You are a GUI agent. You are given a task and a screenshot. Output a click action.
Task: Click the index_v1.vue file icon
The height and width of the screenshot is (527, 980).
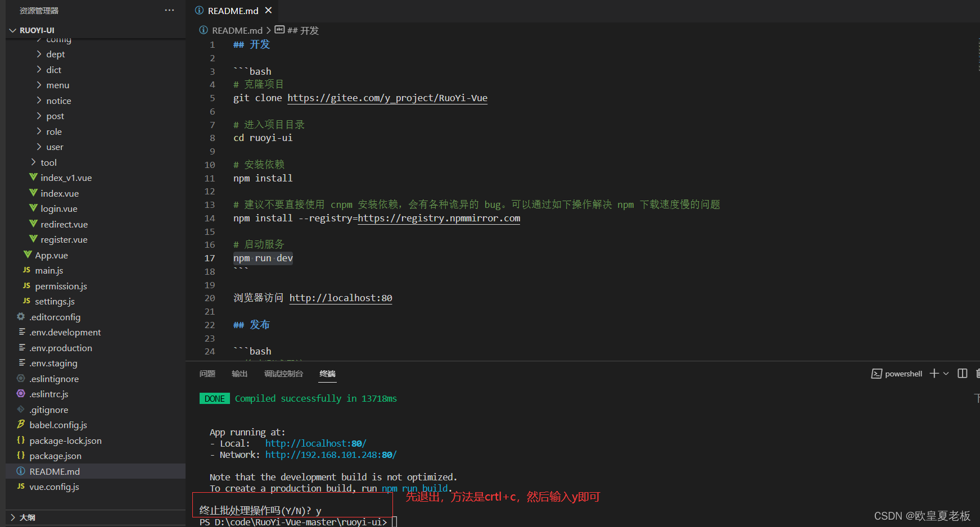(33, 178)
